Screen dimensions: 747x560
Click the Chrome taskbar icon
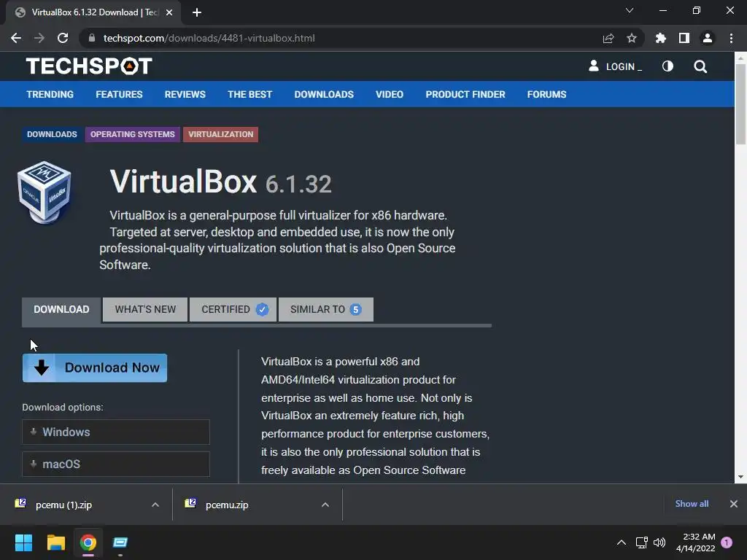88,542
